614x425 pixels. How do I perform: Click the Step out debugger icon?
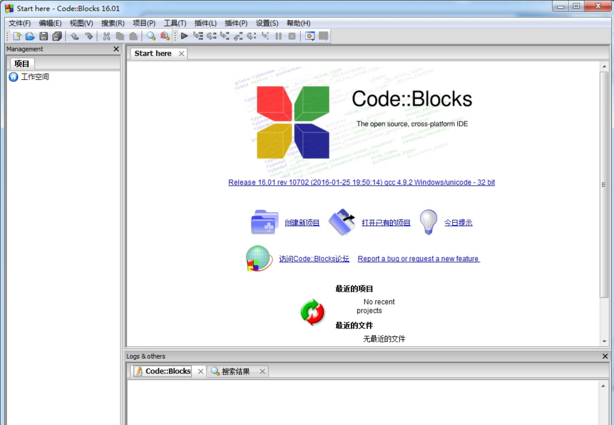coord(238,36)
